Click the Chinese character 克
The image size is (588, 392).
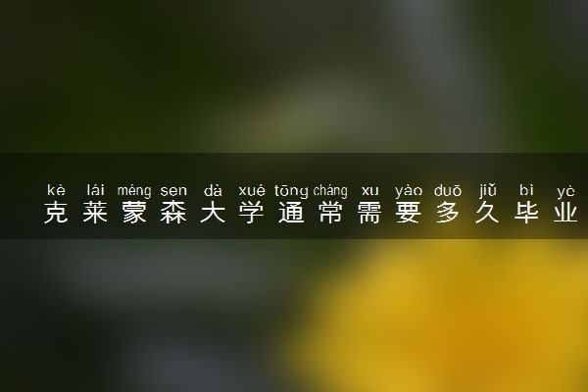coord(56,213)
